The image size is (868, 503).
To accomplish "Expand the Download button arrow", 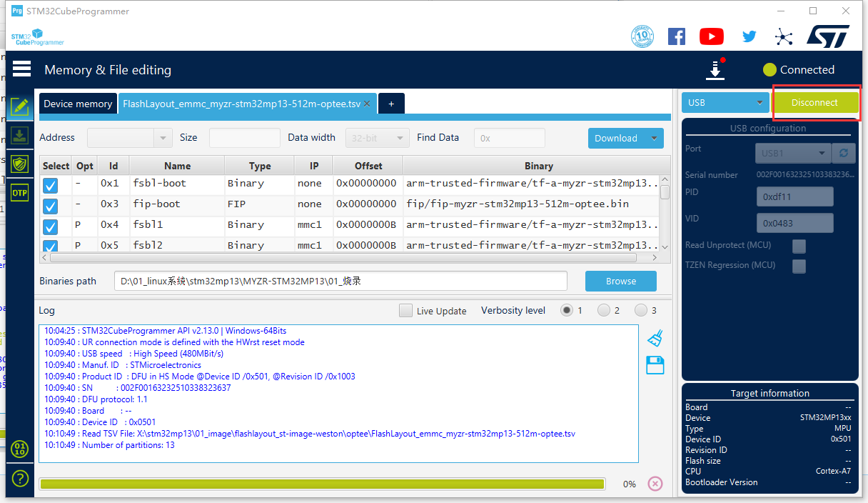I will pyautogui.click(x=653, y=138).
